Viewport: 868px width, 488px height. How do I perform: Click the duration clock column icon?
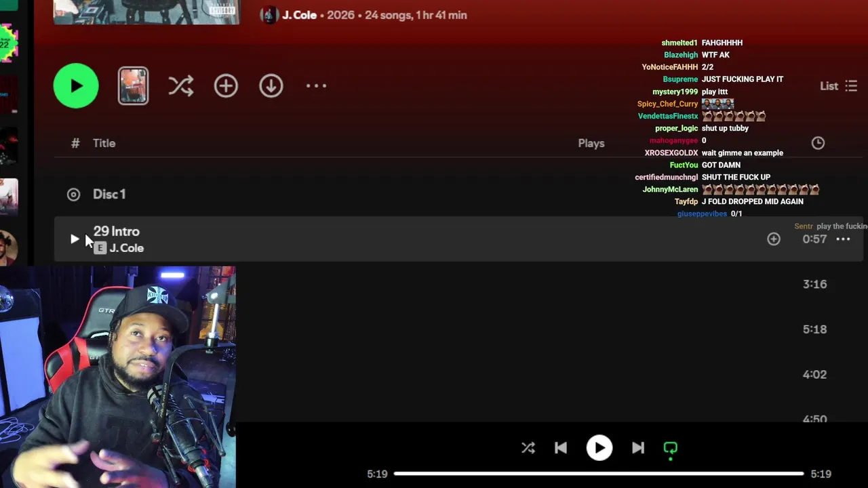click(x=818, y=143)
